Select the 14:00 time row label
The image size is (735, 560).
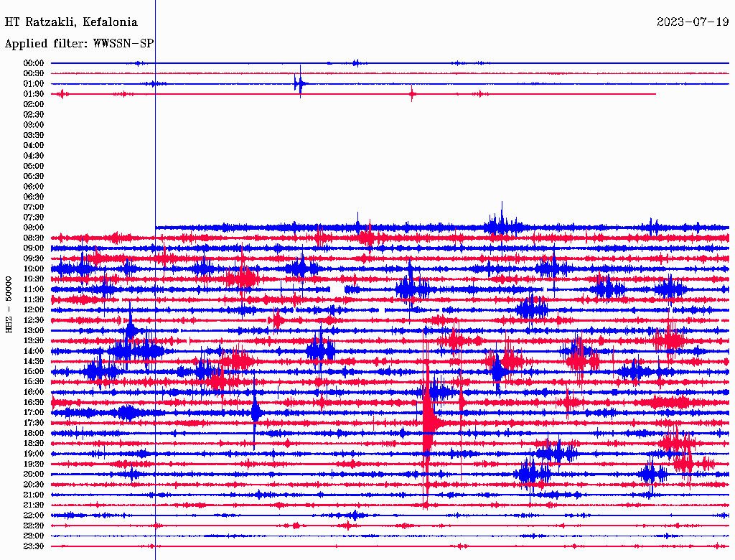tap(34, 351)
